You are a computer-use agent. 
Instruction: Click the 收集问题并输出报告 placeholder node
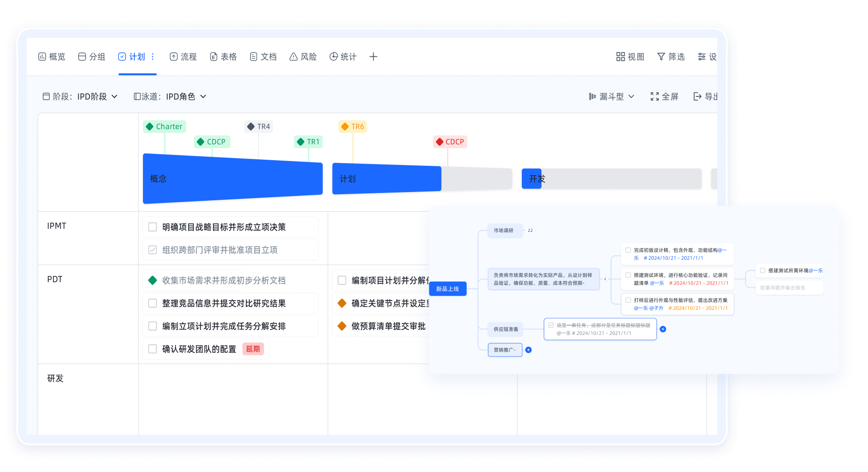(789, 288)
